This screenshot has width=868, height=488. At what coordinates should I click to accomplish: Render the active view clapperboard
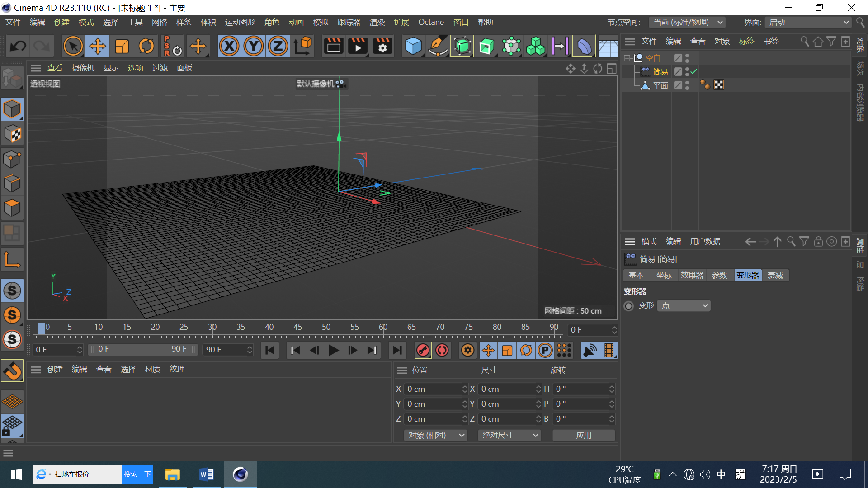click(x=334, y=46)
